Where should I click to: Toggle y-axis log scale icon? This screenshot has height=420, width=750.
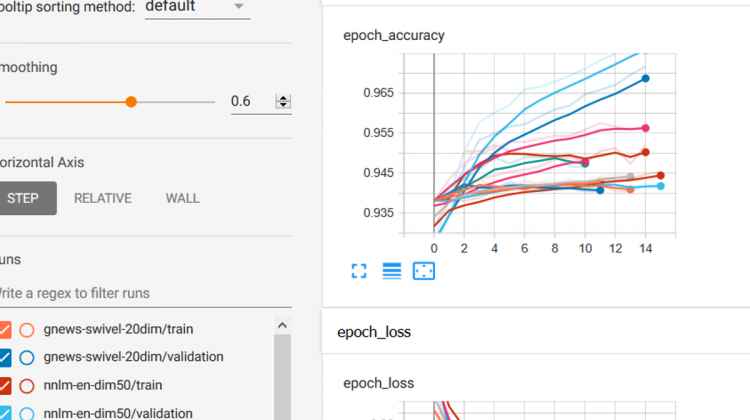(x=391, y=271)
